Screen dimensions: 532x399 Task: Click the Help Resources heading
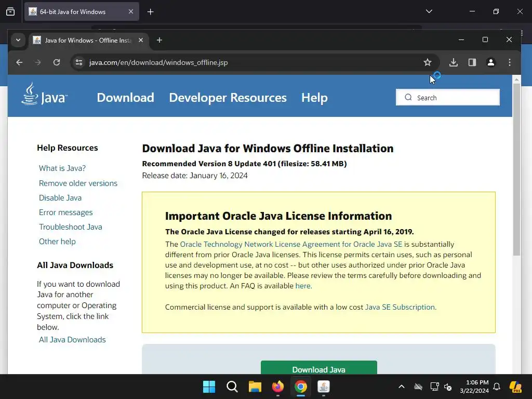67,148
